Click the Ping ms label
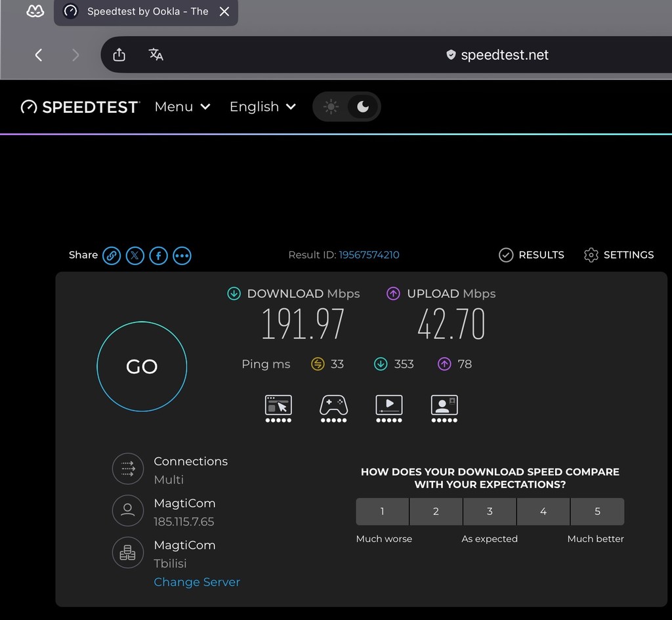The width and height of the screenshot is (672, 620). point(266,364)
